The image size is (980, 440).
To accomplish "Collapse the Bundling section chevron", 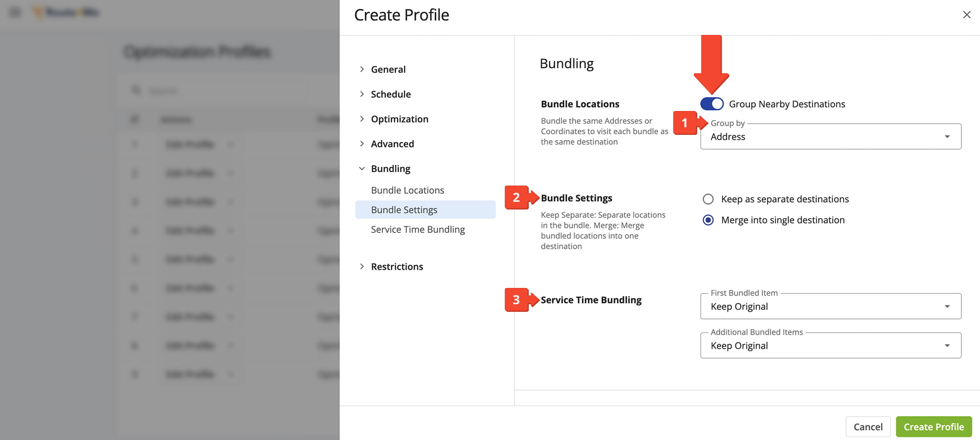I will pos(362,169).
